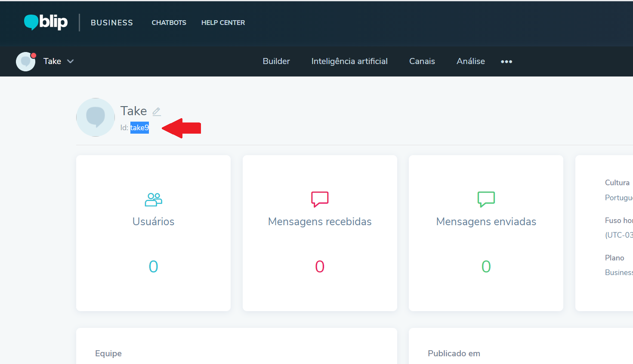Expand the Take bot dropdown chevron

pos(71,61)
